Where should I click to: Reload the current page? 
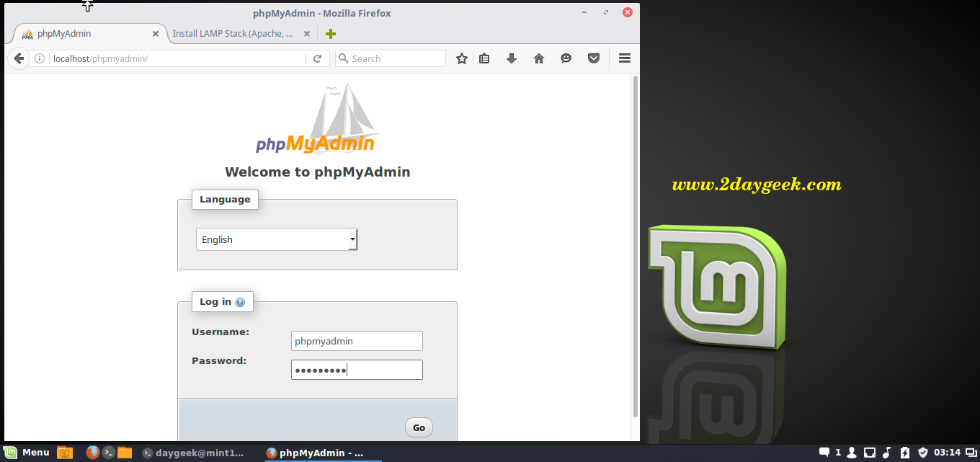[317, 58]
